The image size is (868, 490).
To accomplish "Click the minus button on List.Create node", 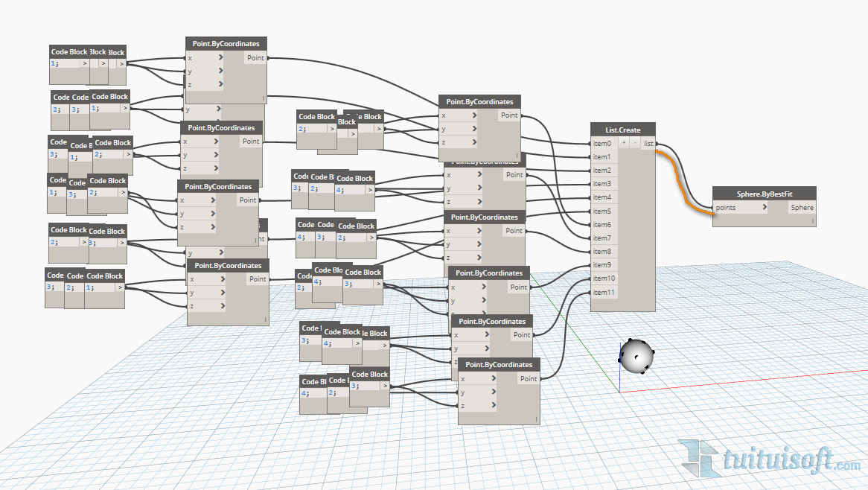I will click(x=634, y=143).
